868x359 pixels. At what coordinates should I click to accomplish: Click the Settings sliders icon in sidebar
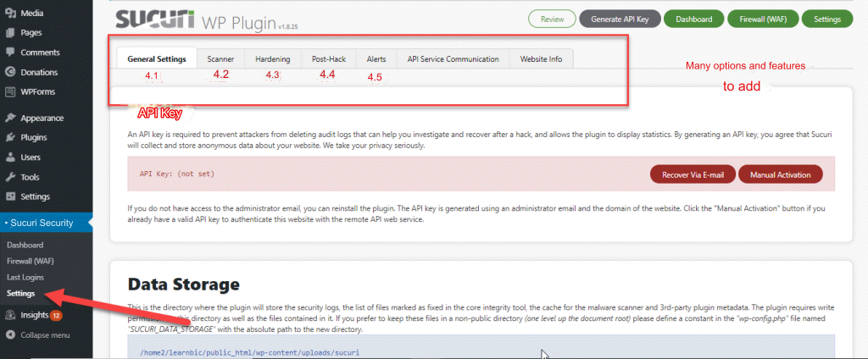(10, 197)
